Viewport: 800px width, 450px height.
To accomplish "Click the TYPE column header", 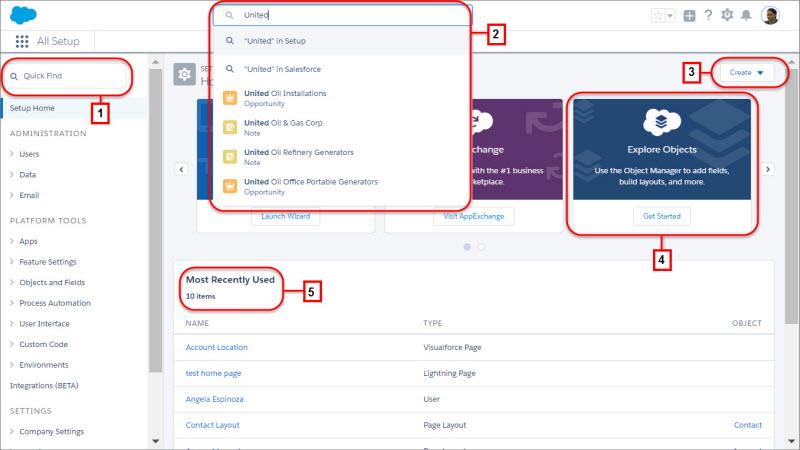I will [x=433, y=323].
